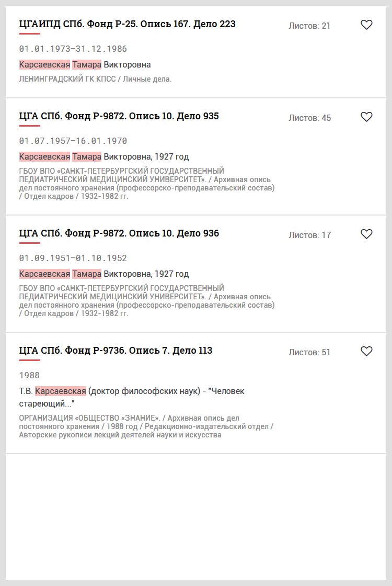Open ЦГА СПб. Фонд Р-9736 Дело 113

point(116,351)
